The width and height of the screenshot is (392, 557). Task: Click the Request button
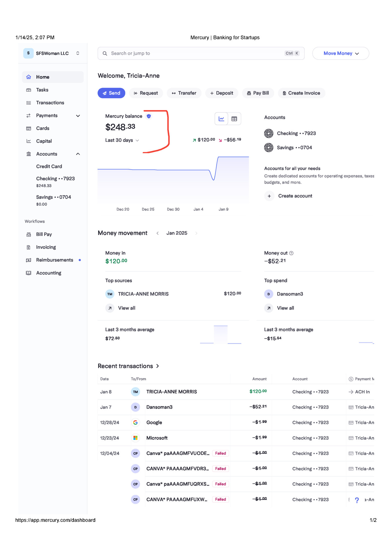(146, 93)
